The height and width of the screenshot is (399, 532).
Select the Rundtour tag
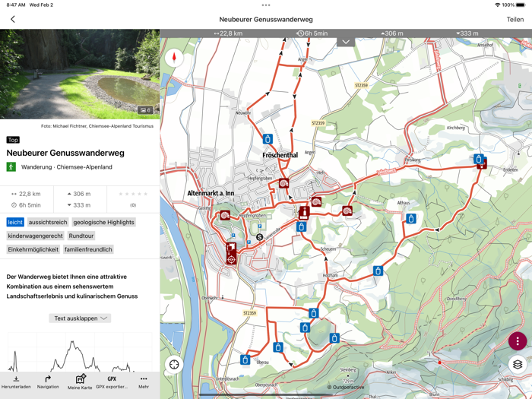(x=81, y=236)
